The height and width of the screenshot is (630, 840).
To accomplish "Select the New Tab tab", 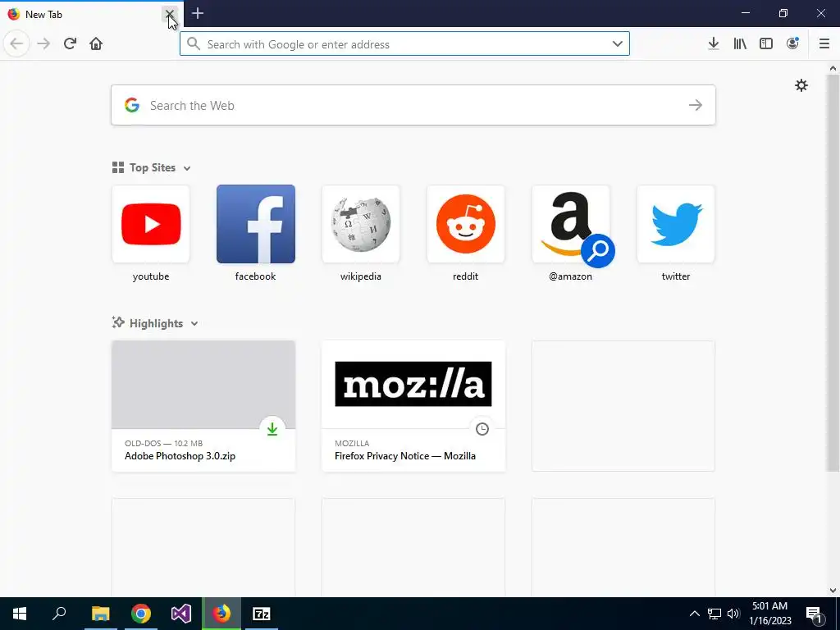I will (91, 14).
